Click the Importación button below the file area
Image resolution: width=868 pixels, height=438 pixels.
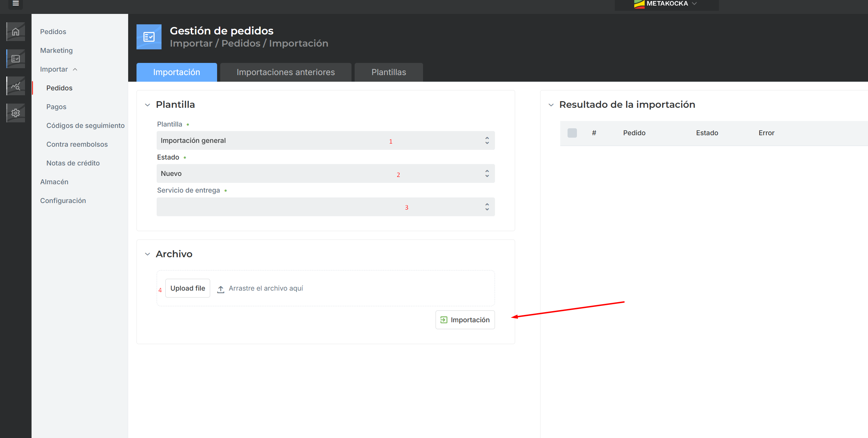(465, 320)
